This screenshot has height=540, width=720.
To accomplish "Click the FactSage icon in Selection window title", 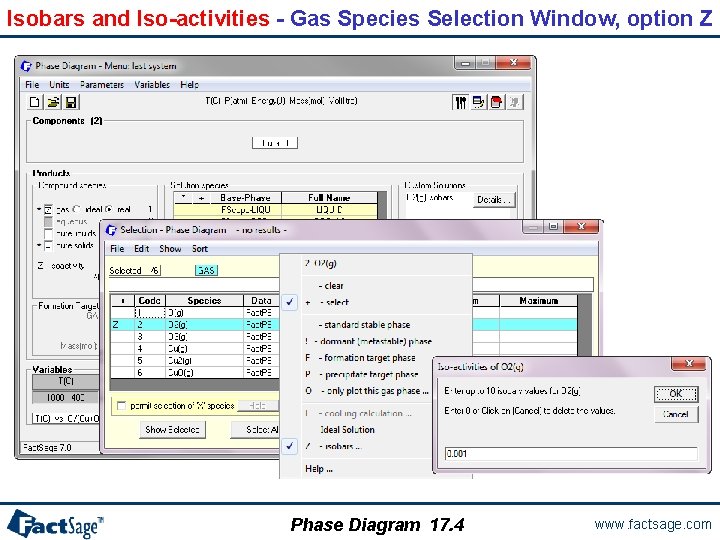I will [x=112, y=230].
